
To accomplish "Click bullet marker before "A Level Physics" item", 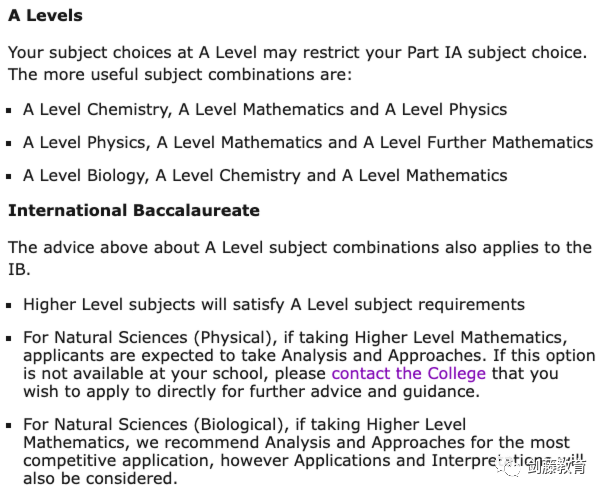I will coord(11,144).
